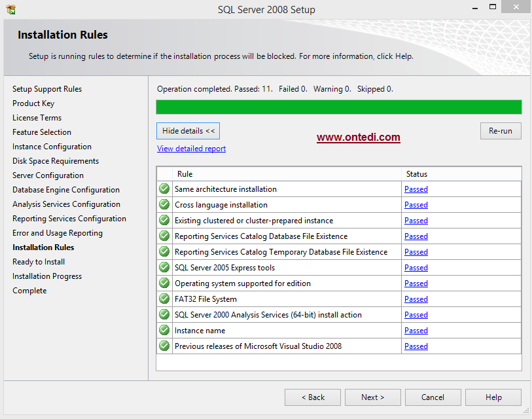Proceed with the Next button

pyautogui.click(x=372, y=397)
